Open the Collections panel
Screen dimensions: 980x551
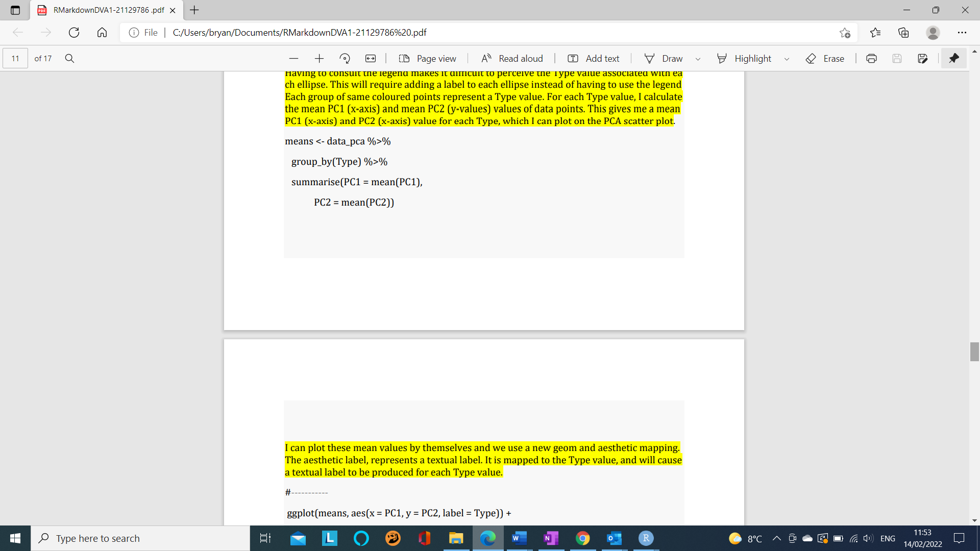point(903,33)
